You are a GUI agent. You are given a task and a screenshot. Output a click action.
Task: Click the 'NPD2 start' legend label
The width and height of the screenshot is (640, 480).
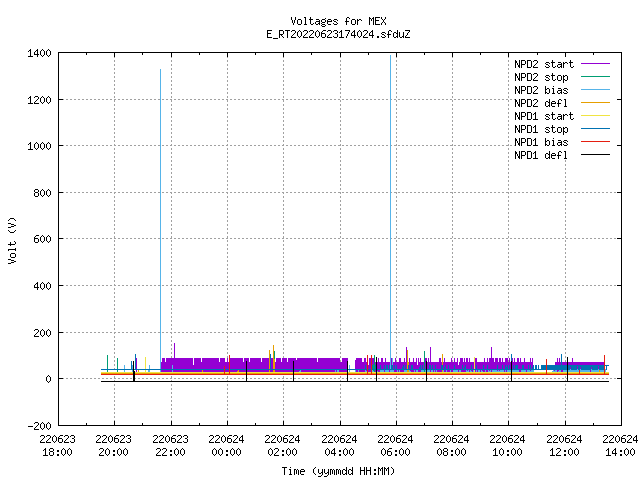[544, 64]
